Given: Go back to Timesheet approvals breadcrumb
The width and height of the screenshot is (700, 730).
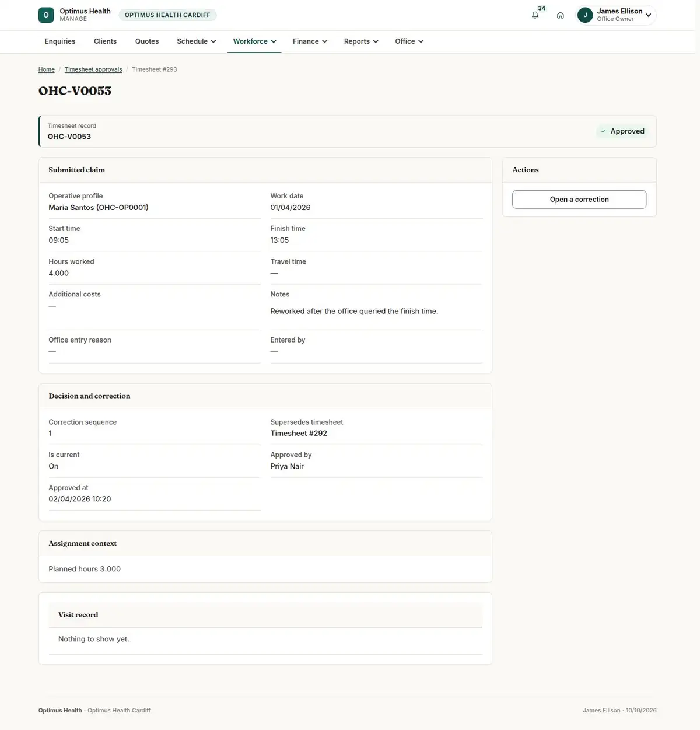Looking at the screenshot, I should pyautogui.click(x=93, y=69).
